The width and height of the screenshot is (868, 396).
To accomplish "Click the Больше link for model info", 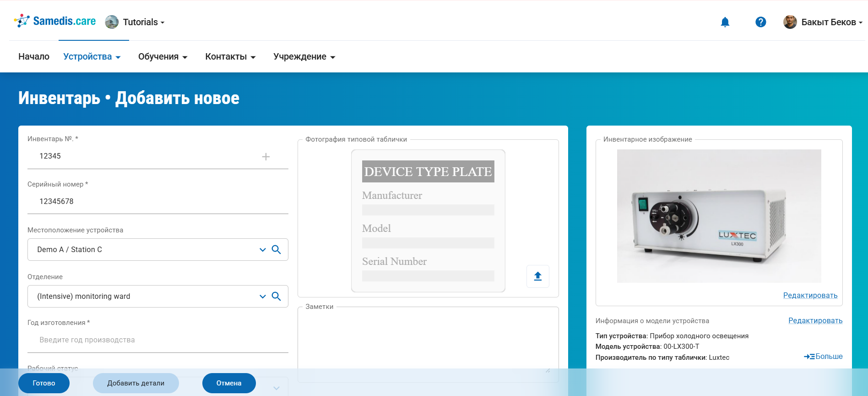I will pos(823,357).
